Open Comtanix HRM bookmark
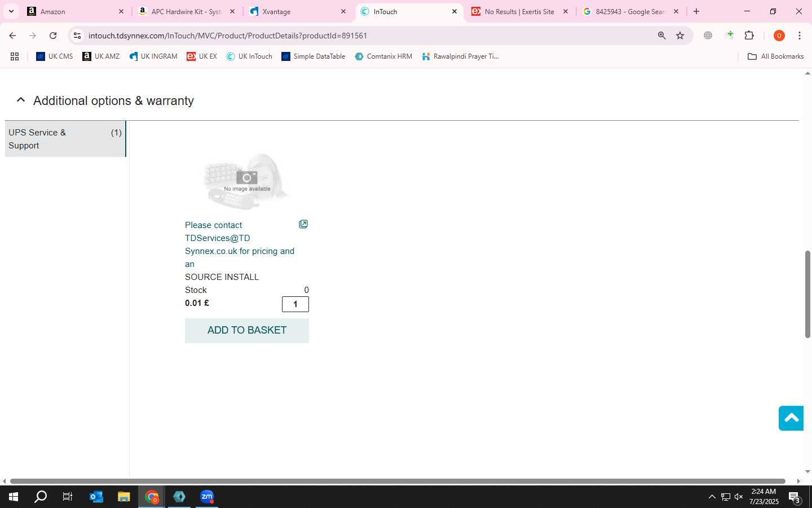Viewport: 812px width, 508px height. tap(383, 56)
